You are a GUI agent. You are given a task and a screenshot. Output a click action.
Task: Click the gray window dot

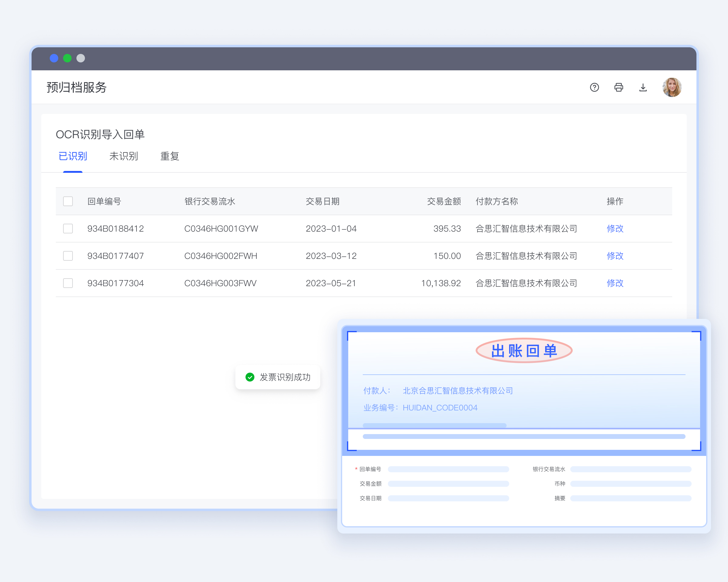(x=81, y=59)
